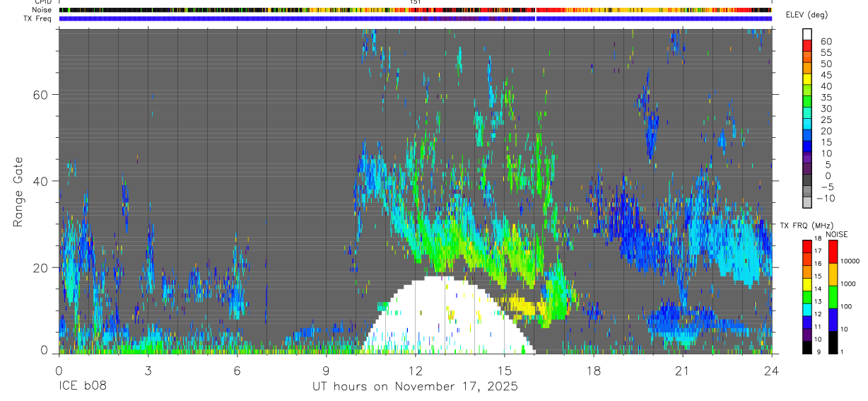Screen dimensions: 868x401
Task: Click the large white dome-shaped region in plot
Action: pyautogui.click(x=448, y=315)
